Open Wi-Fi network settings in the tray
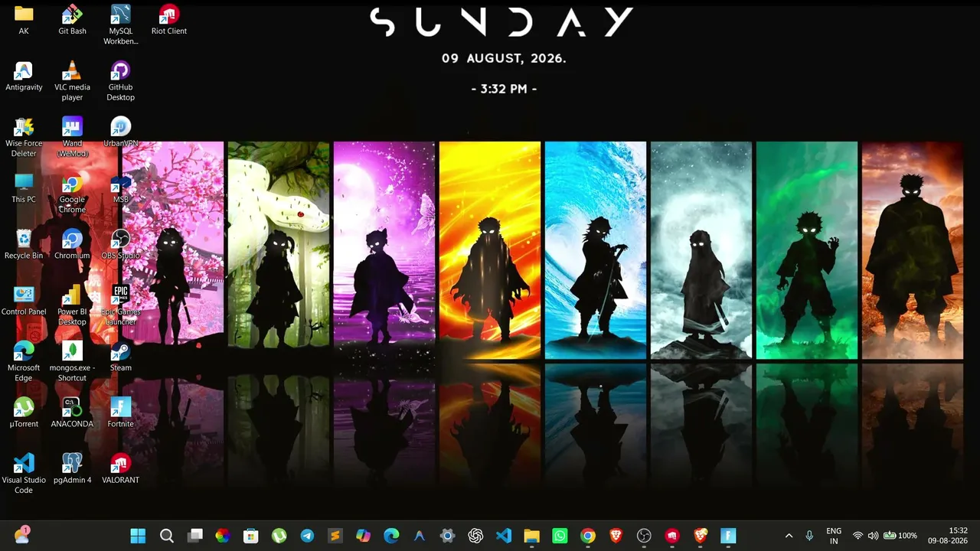The image size is (980, 551). point(858,536)
